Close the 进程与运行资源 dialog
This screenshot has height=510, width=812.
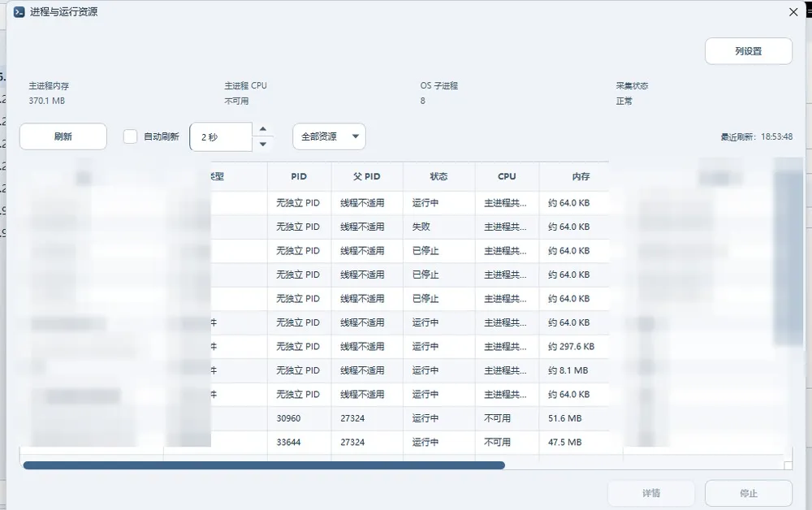coord(793,12)
